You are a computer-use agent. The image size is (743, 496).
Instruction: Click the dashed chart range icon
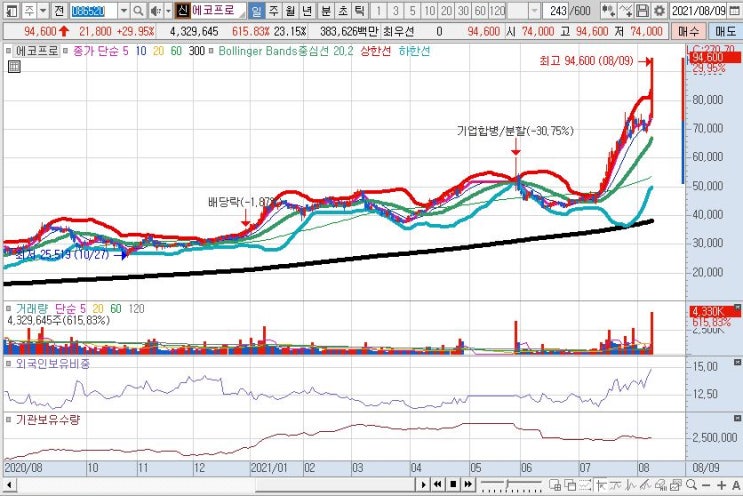click(x=585, y=485)
